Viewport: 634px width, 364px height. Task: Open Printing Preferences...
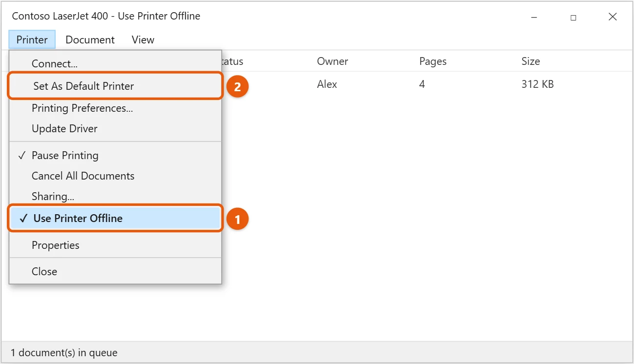[x=115, y=108]
